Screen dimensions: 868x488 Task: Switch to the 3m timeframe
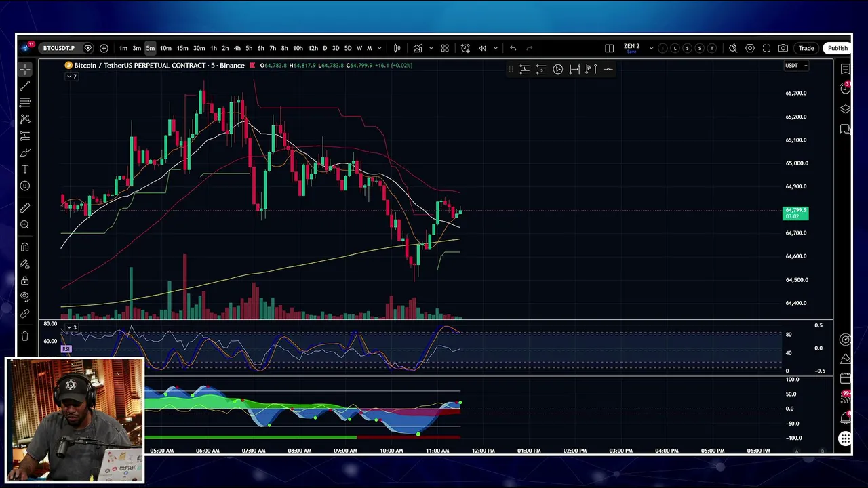point(137,48)
